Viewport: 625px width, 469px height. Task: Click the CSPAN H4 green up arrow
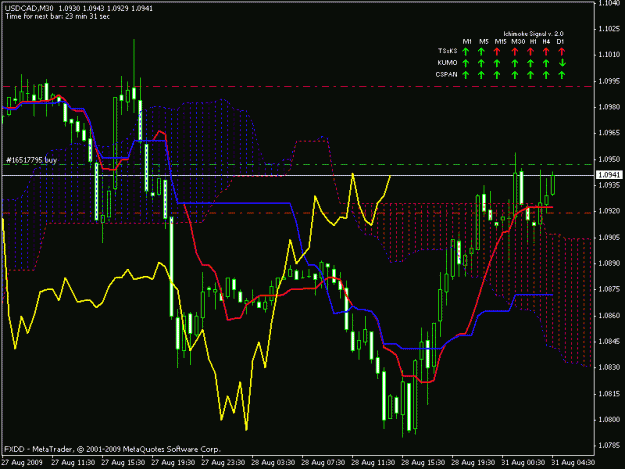click(546, 75)
